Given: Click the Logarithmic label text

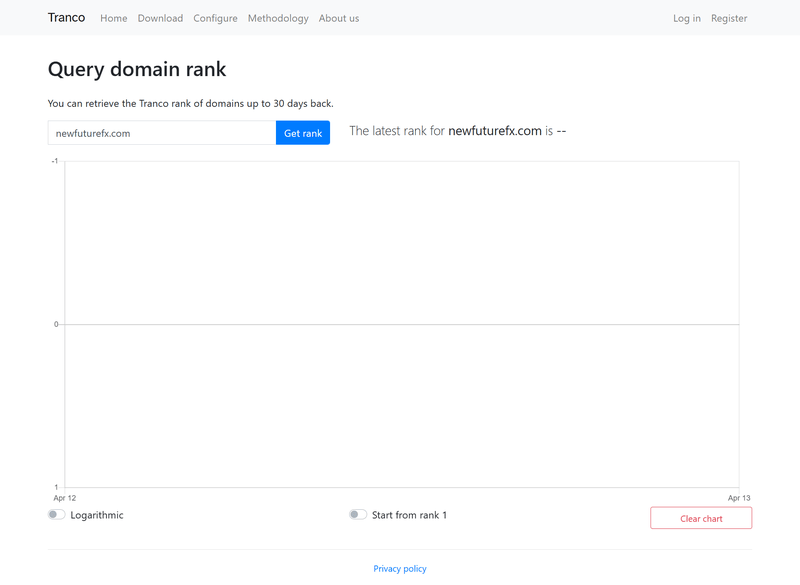Looking at the screenshot, I should click(97, 515).
